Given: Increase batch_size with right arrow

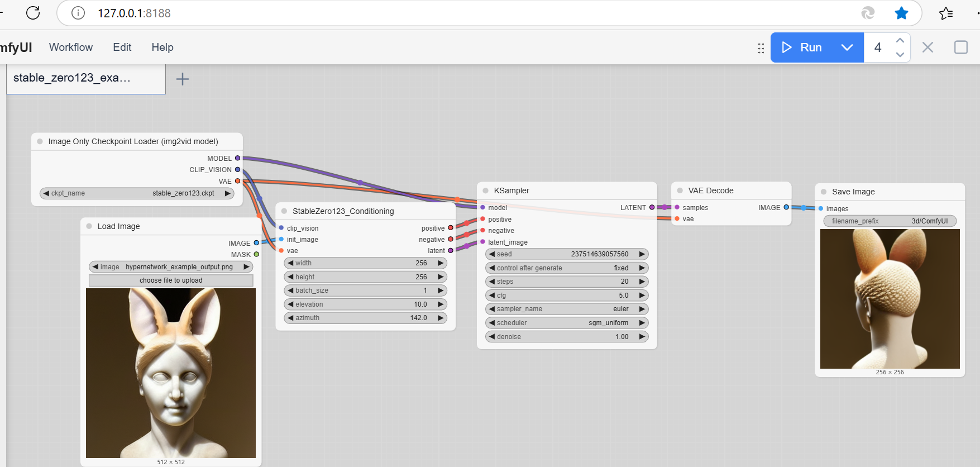Looking at the screenshot, I should pos(441,290).
